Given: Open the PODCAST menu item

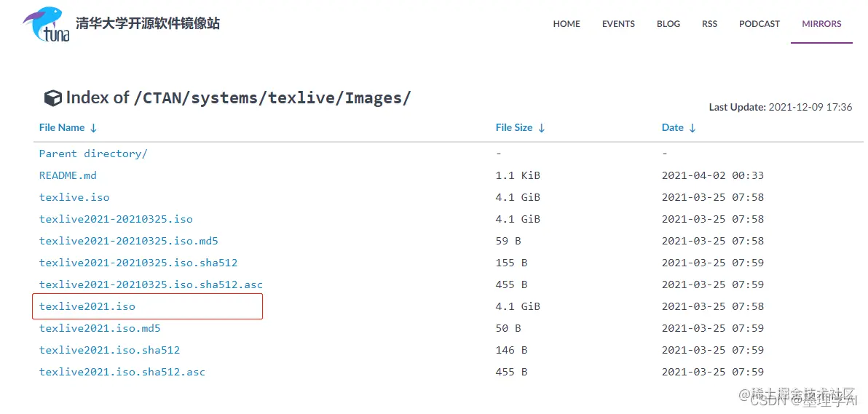Looking at the screenshot, I should point(759,24).
